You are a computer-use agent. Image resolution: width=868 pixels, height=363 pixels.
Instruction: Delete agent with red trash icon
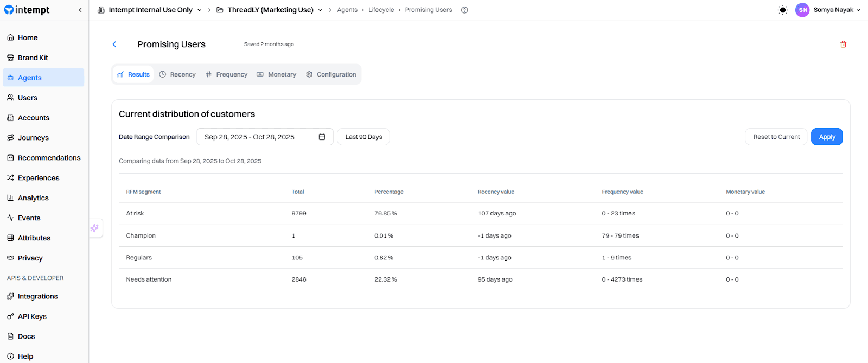pyautogui.click(x=843, y=44)
